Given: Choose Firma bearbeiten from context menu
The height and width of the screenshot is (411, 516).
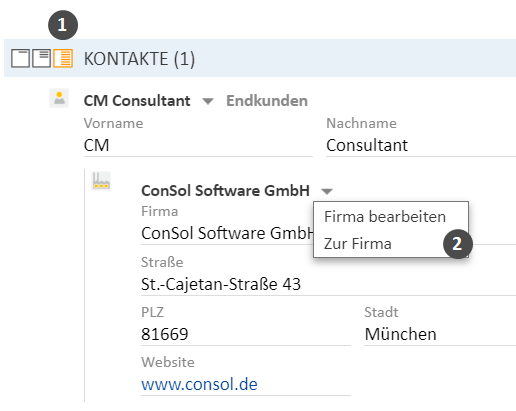Looking at the screenshot, I should tap(385, 217).
